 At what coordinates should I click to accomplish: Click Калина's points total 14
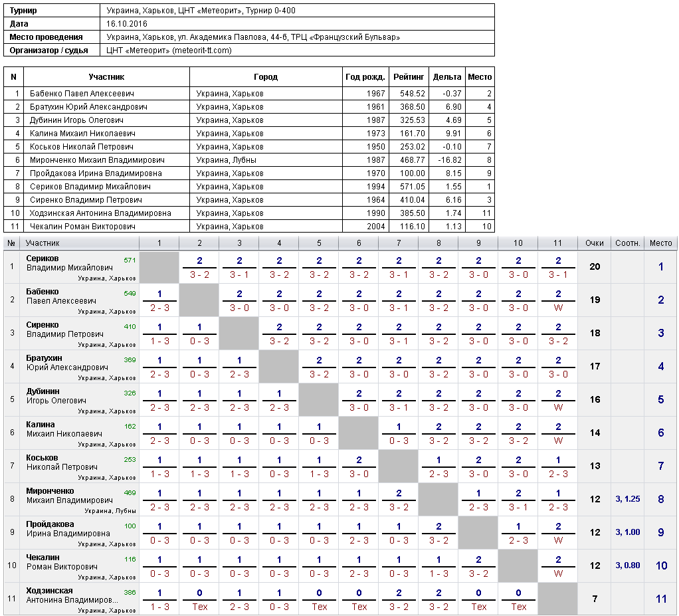(595, 433)
